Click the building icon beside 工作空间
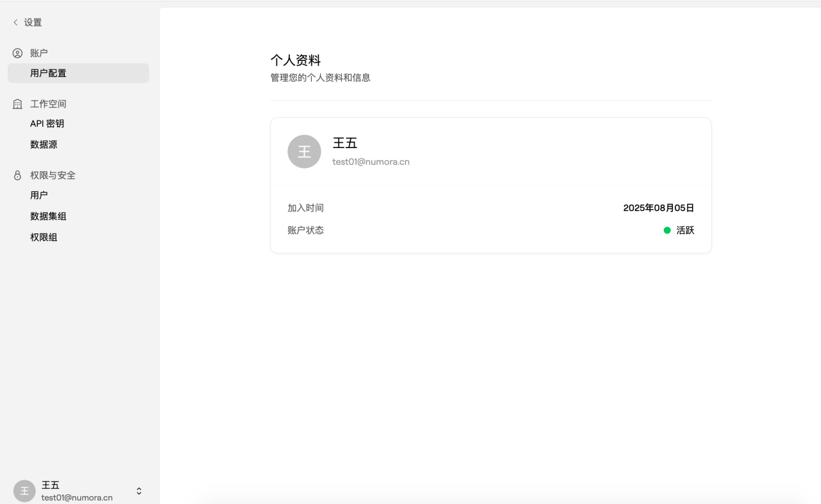821x504 pixels. (16, 103)
